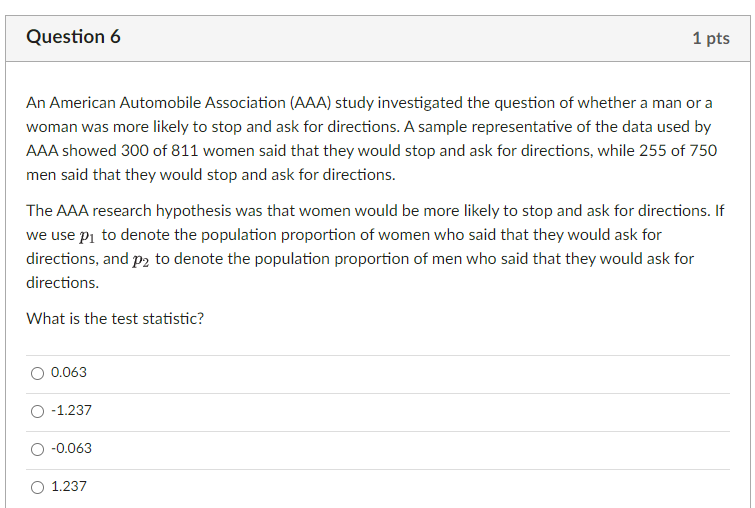This screenshot has width=755, height=508.
Task: Click the p2 math symbol
Action: click(140, 259)
